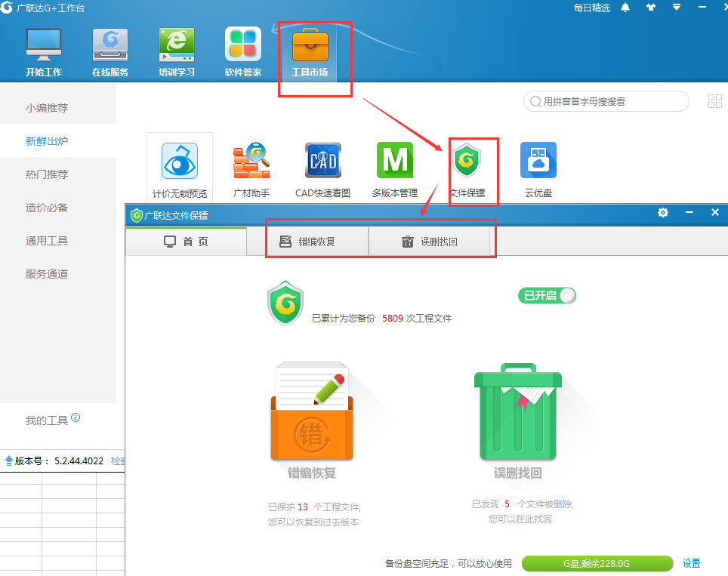Click the 5809 backup count number

[x=393, y=319]
